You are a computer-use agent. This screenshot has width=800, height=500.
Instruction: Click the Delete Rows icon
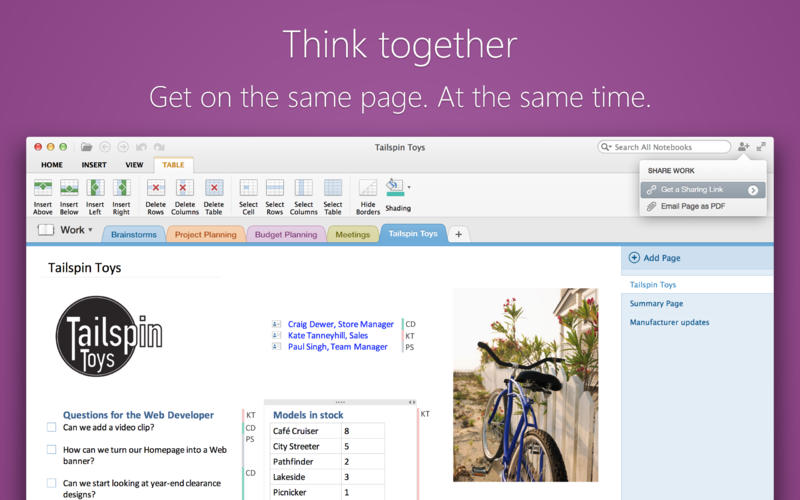[x=156, y=188]
